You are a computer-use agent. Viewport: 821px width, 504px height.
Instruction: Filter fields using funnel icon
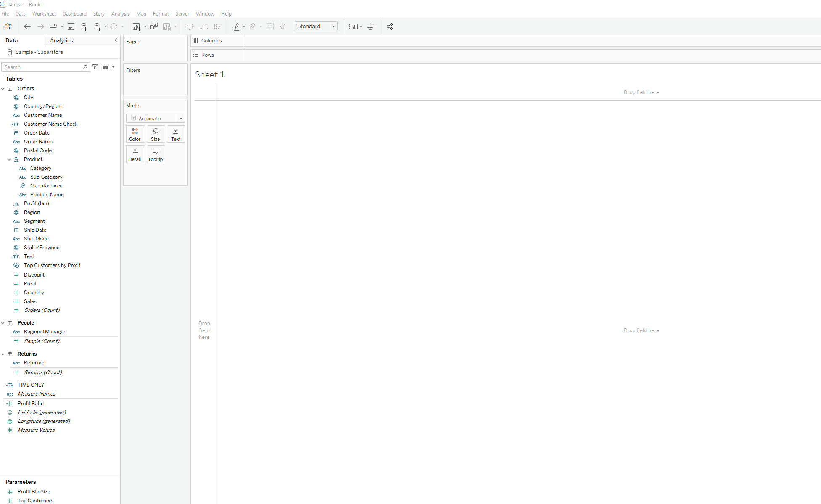(x=95, y=67)
